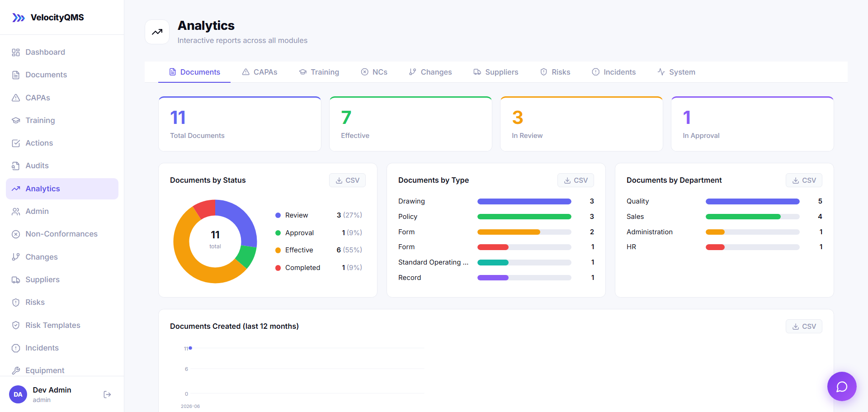Click the HR department bar
The width and height of the screenshot is (868, 412).
pos(753,247)
